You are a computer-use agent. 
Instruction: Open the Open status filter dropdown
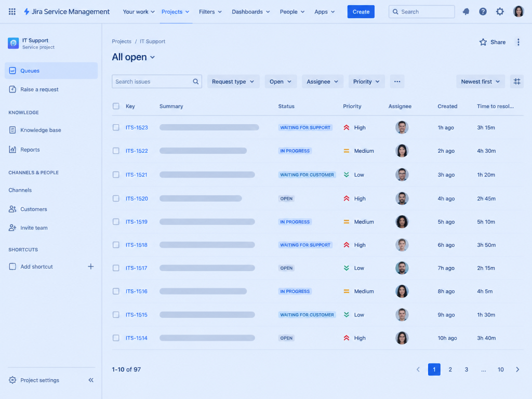tap(281, 82)
